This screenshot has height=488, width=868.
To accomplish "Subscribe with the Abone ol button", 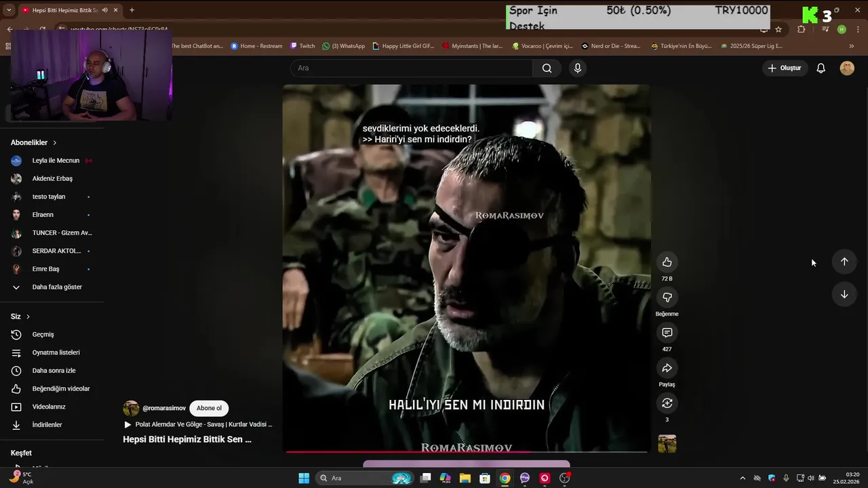I will point(209,408).
